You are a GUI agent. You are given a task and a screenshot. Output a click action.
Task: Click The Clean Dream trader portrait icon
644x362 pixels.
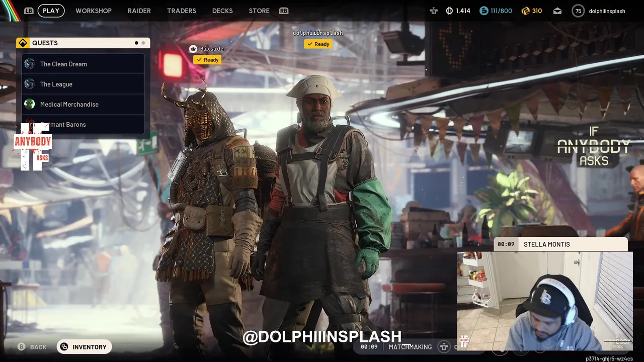[30, 64]
